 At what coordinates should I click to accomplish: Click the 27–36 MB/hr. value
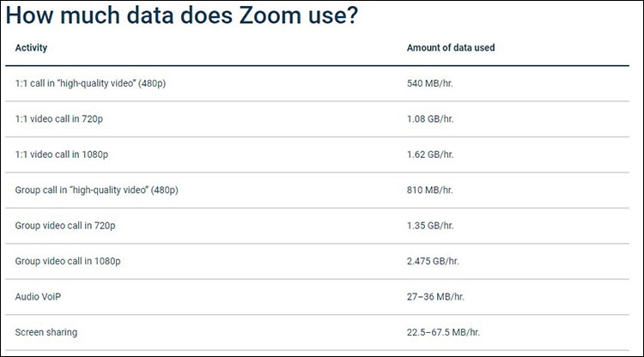tap(435, 296)
